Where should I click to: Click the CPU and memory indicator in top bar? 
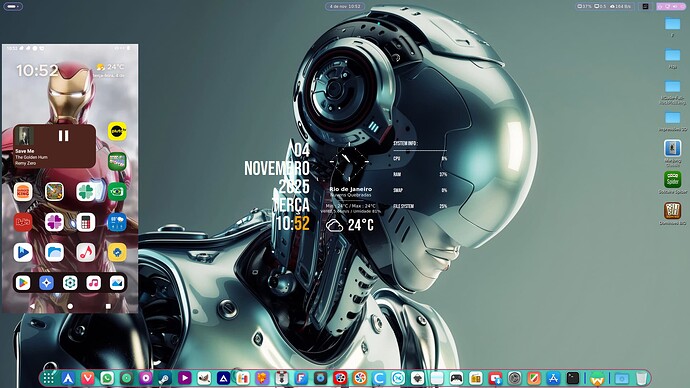(604, 6)
